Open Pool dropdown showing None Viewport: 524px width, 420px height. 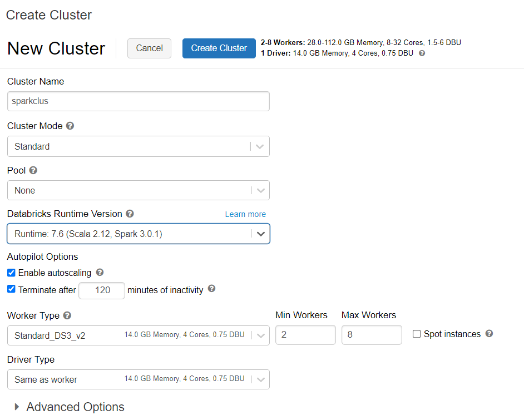139,190
